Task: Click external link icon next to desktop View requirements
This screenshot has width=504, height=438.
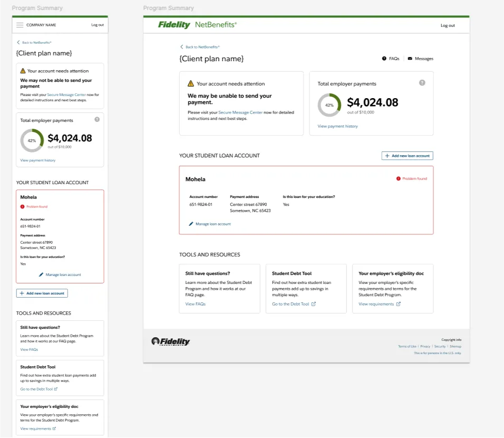Action: point(398,304)
